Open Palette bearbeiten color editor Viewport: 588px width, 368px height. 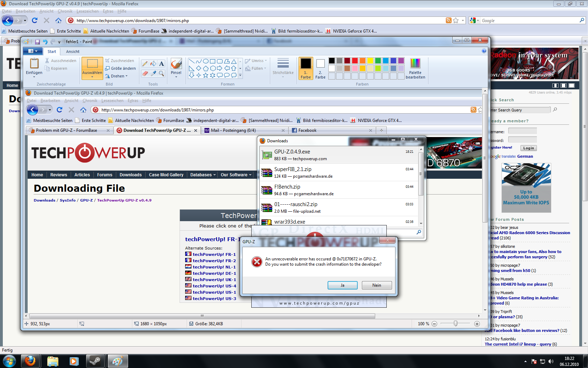415,69
